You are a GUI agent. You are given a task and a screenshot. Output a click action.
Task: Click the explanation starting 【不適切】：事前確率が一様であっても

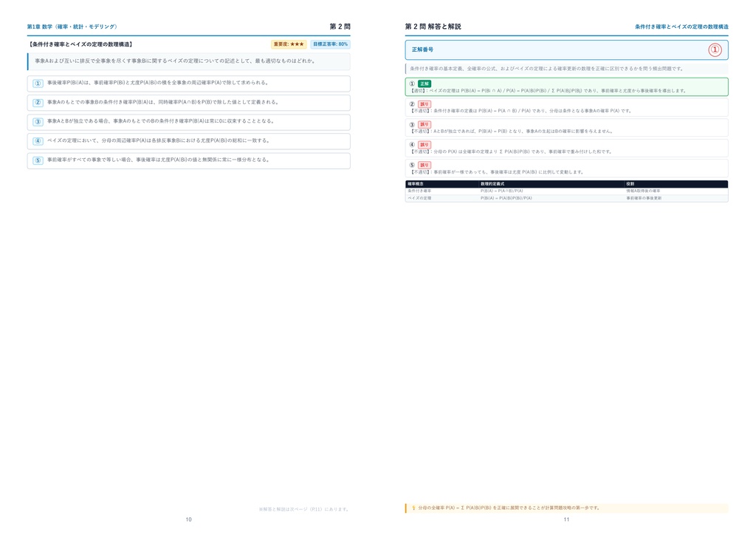[497, 171]
